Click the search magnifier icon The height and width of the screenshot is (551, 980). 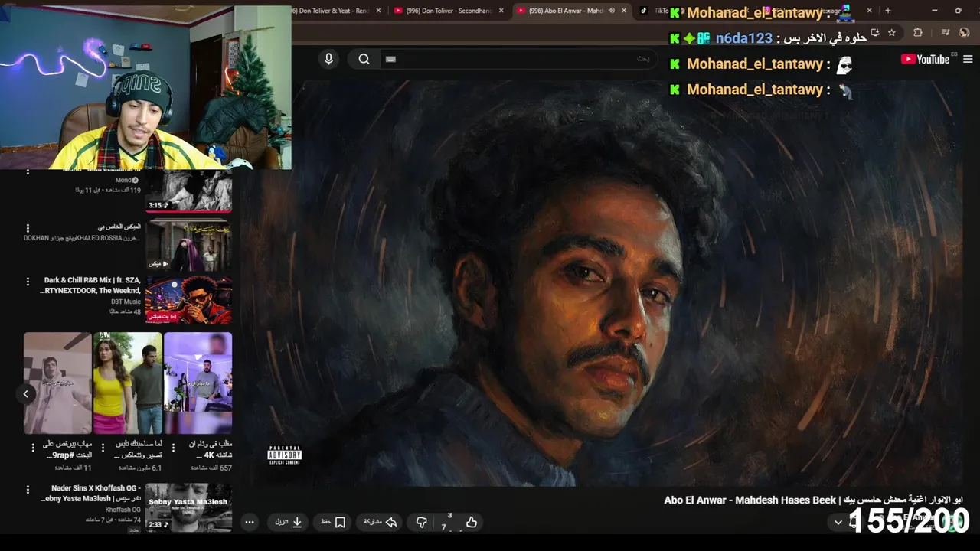tap(364, 59)
